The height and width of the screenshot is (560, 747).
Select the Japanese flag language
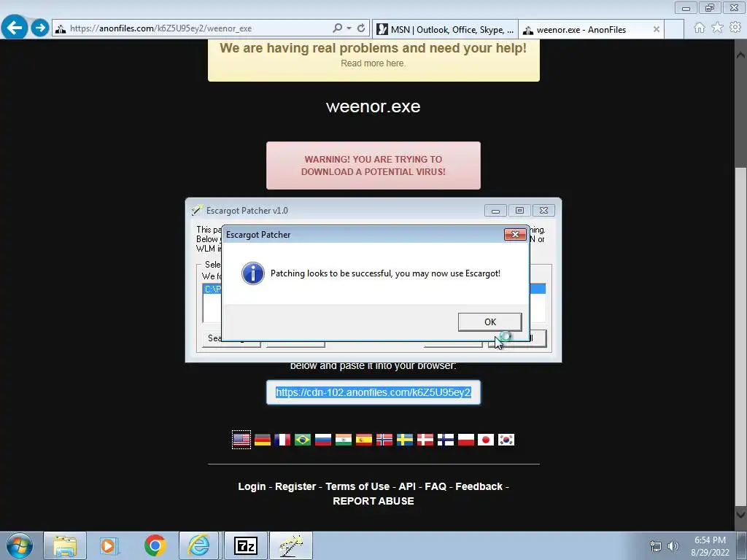pyautogui.click(x=486, y=440)
